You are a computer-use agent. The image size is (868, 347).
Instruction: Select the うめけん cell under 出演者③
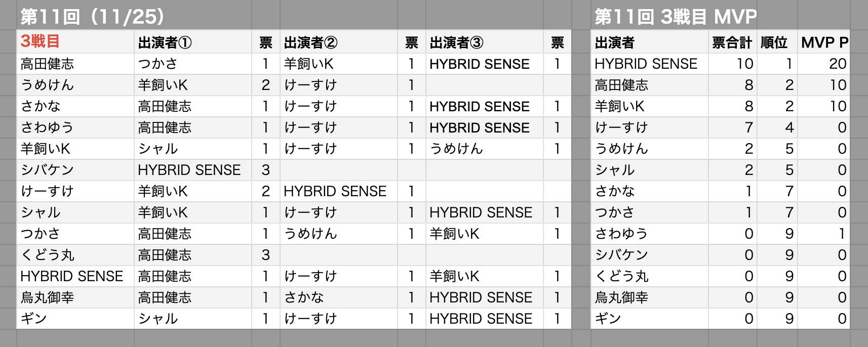pos(456,149)
